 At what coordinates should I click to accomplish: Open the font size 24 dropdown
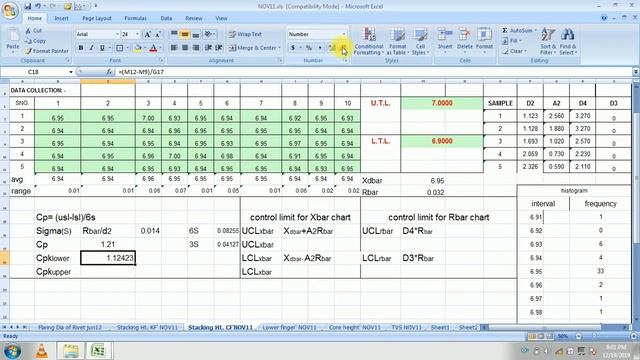click(137, 34)
